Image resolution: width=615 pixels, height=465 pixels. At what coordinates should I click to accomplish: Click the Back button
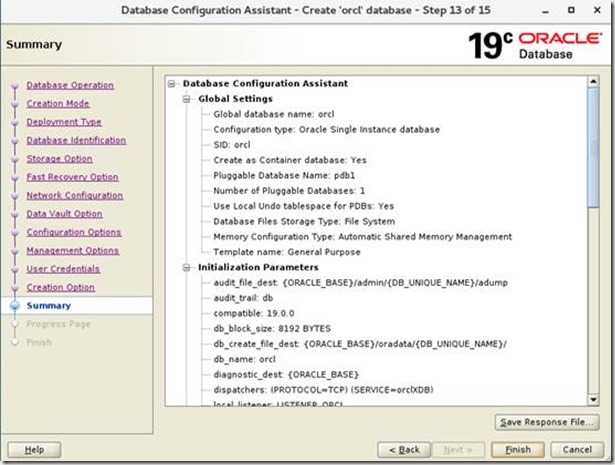tap(404, 450)
